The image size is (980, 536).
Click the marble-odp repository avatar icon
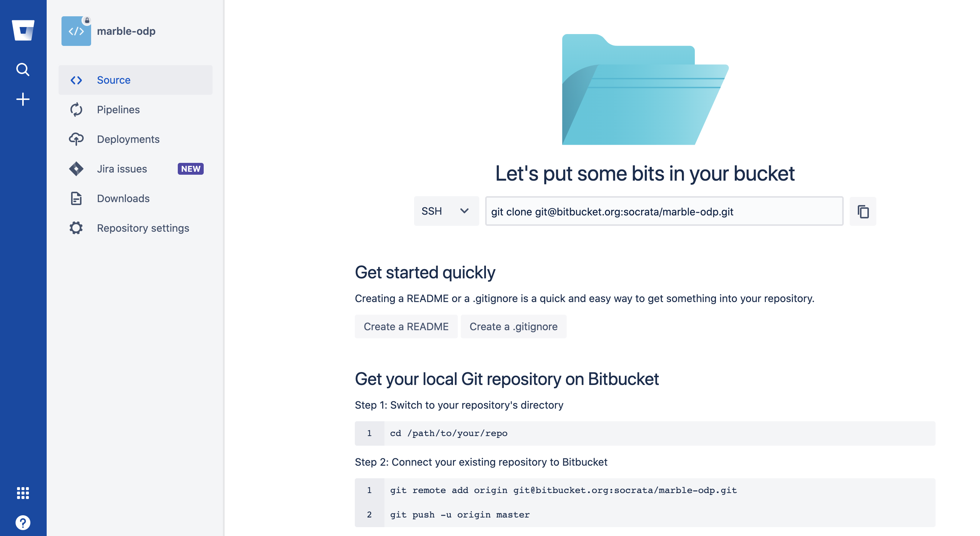pos(76,31)
